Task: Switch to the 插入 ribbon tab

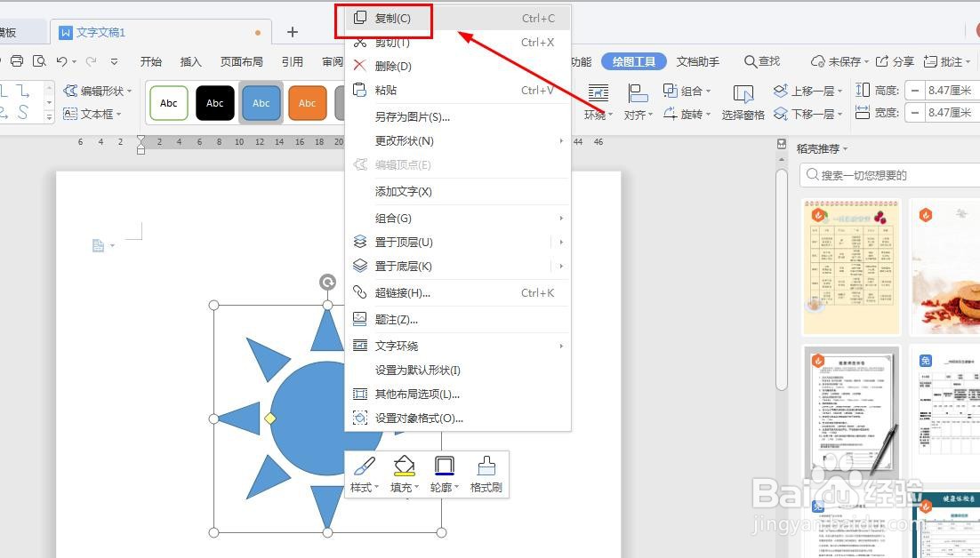Action: coord(191,62)
